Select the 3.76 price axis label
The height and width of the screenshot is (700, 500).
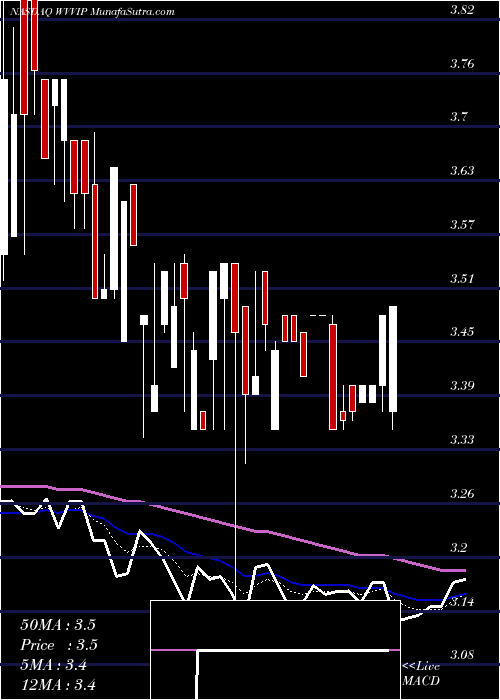coord(461,64)
